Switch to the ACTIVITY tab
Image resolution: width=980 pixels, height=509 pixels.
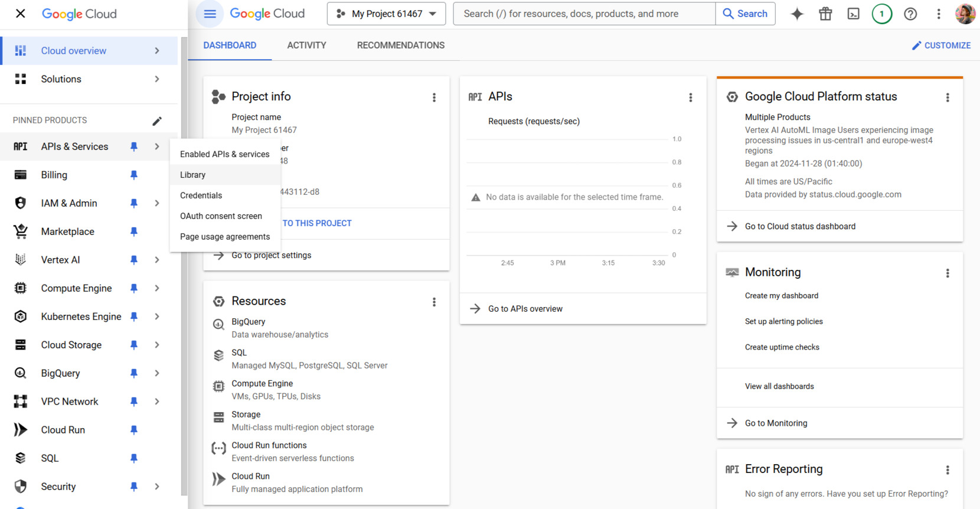[306, 45]
